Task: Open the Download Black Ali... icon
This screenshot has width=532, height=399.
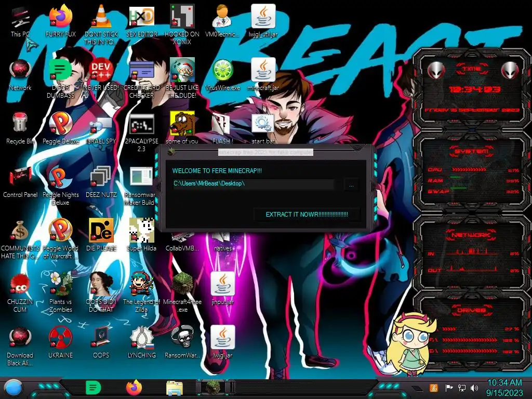Action: [x=20, y=347]
